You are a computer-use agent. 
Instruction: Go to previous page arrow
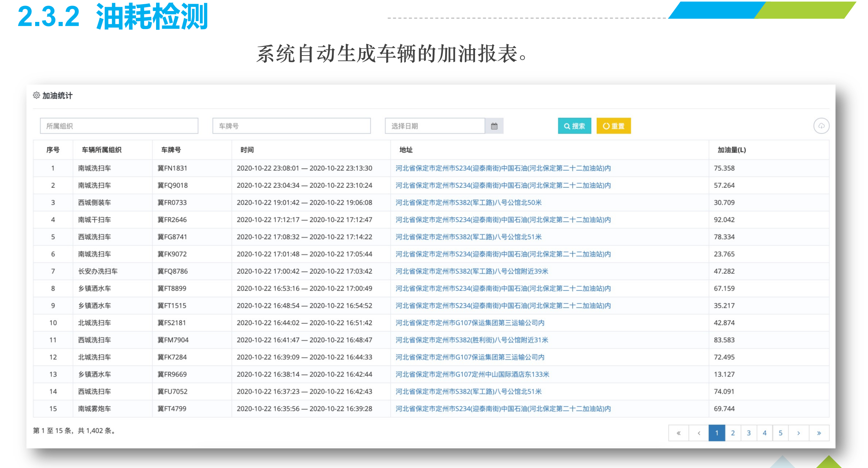[699, 433]
